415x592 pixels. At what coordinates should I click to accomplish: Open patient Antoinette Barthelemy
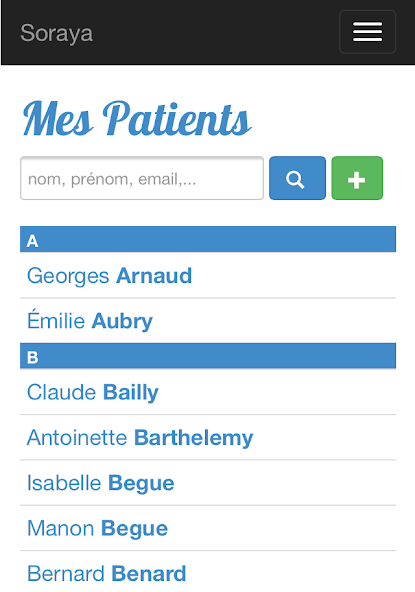pos(208,437)
